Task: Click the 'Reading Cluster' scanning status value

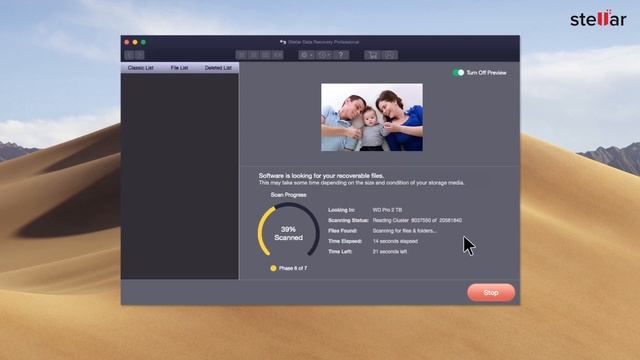Action: (x=417, y=220)
